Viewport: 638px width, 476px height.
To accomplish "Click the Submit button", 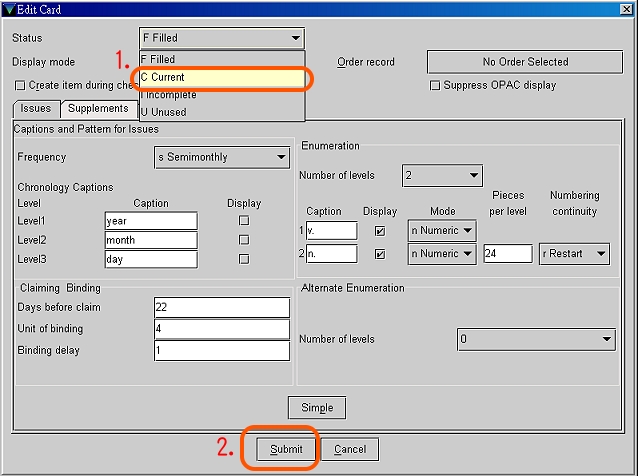I will pos(286,449).
